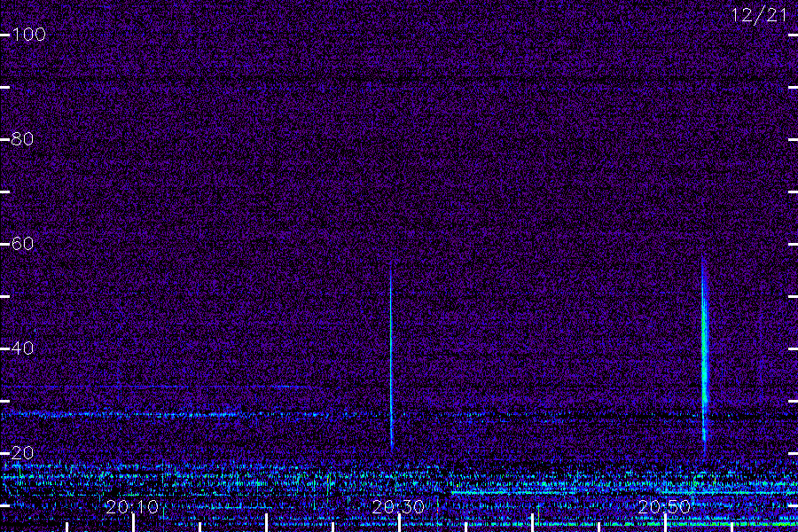Click the 60 frequency axis label
The image size is (798, 532).
point(22,244)
